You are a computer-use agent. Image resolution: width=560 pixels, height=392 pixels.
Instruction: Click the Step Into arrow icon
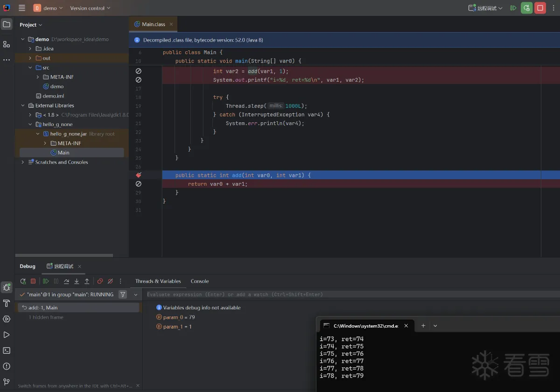tap(77, 281)
